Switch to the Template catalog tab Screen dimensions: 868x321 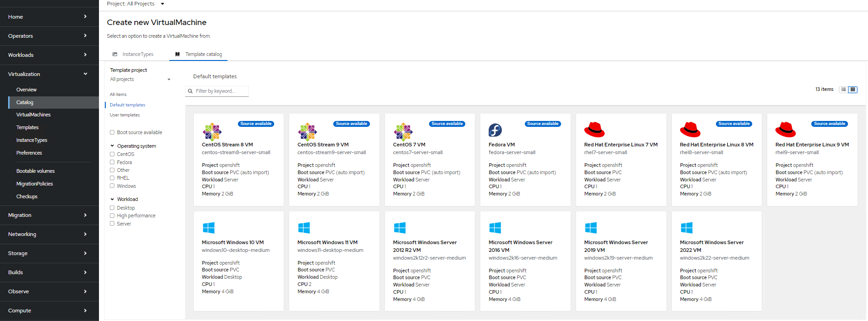(199, 54)
